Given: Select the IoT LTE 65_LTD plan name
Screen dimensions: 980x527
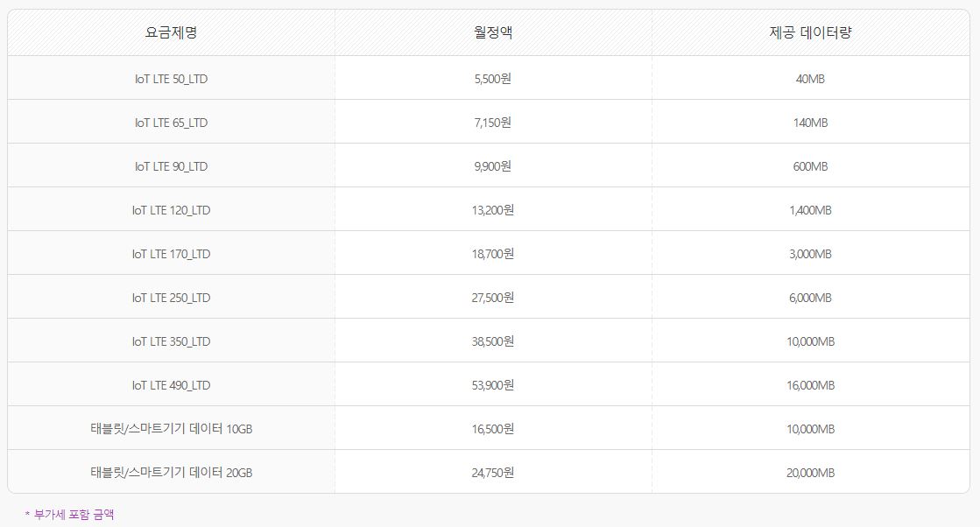Looking at the screenshot, I should [x=171, y=123].
